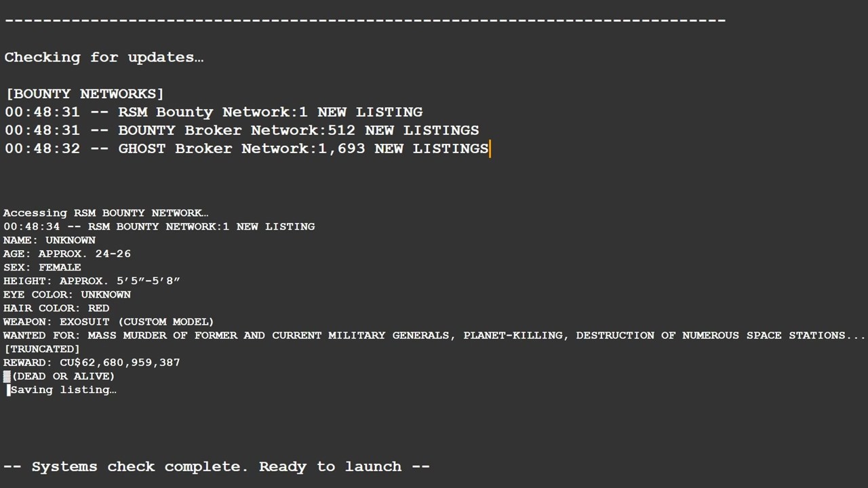The height and width of the screenshot is (488, 868).
Task: Open the RSM Bounty Network 1 new listing entry
Action: (x=214, y=112)
